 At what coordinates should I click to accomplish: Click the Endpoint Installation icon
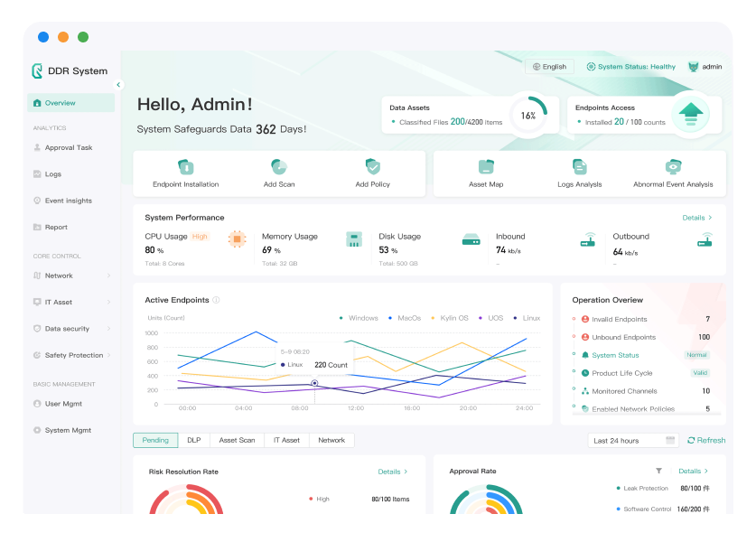(185, 167)
